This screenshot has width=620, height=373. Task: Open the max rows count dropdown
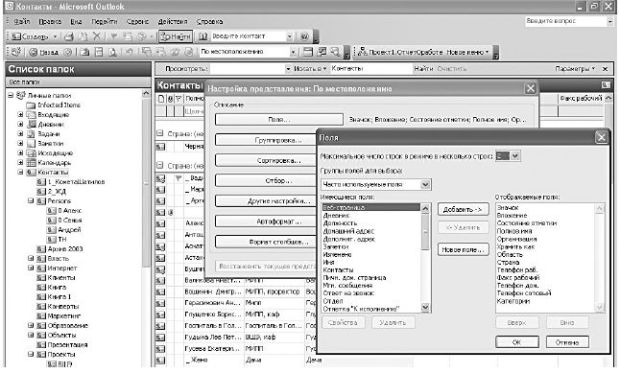514,156
